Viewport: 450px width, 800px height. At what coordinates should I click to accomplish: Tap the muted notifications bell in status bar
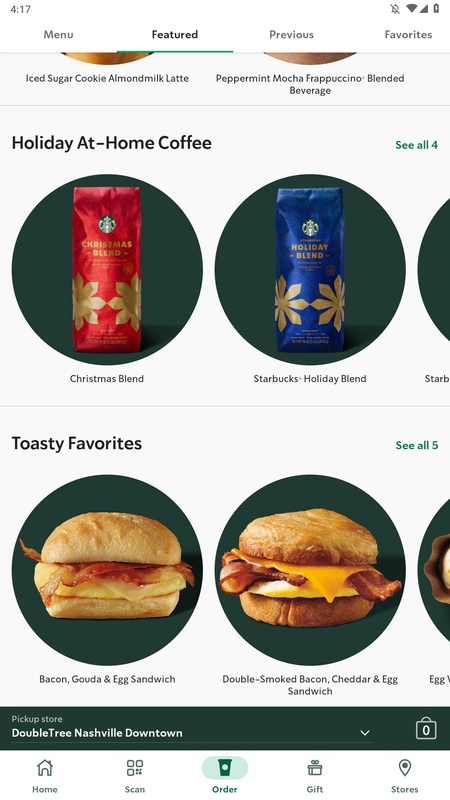click(395, 9)
